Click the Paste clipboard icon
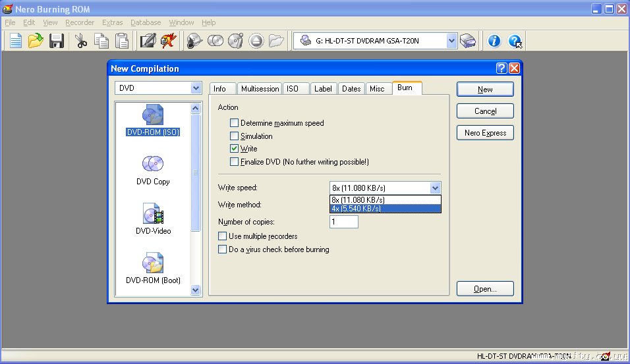This screenshot has width=630, height=364. point(122,41)
